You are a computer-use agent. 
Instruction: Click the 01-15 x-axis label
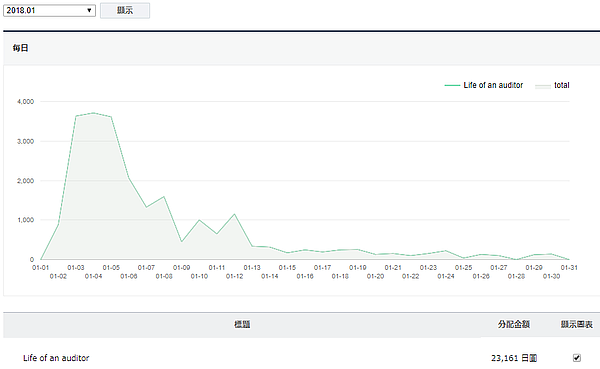(287, 268)
